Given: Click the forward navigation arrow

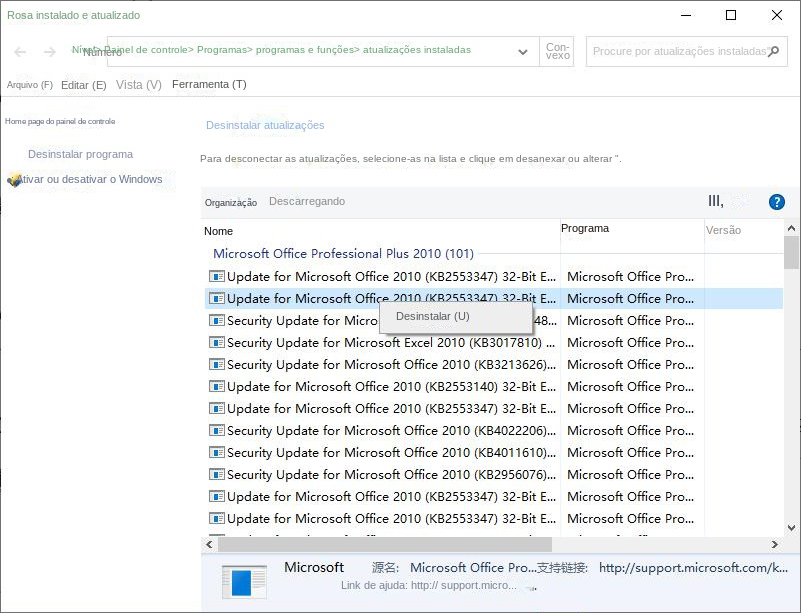Looking at the screenshot, I should [x=50, y=52].
